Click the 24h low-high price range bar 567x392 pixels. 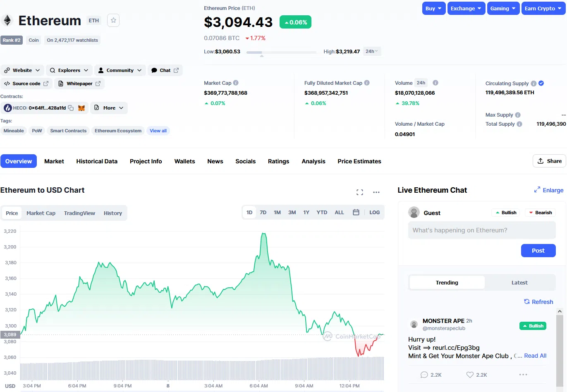coord(281,53)
